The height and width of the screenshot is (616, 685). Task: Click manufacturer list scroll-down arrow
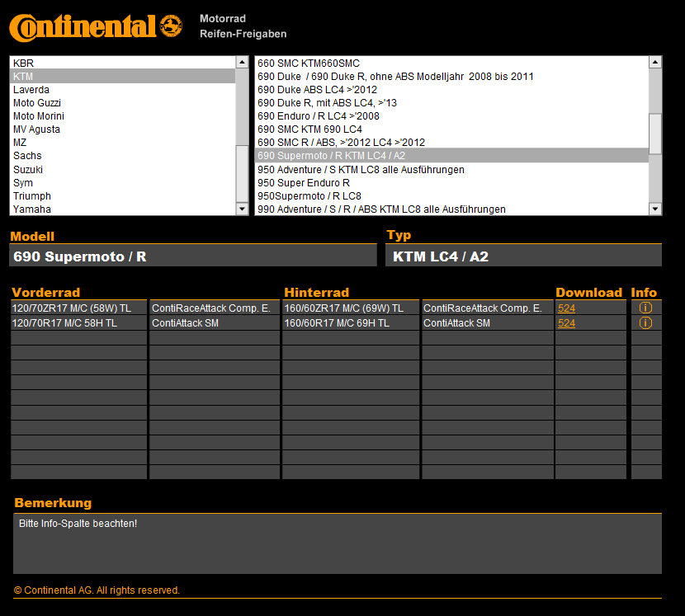[242, 209]
